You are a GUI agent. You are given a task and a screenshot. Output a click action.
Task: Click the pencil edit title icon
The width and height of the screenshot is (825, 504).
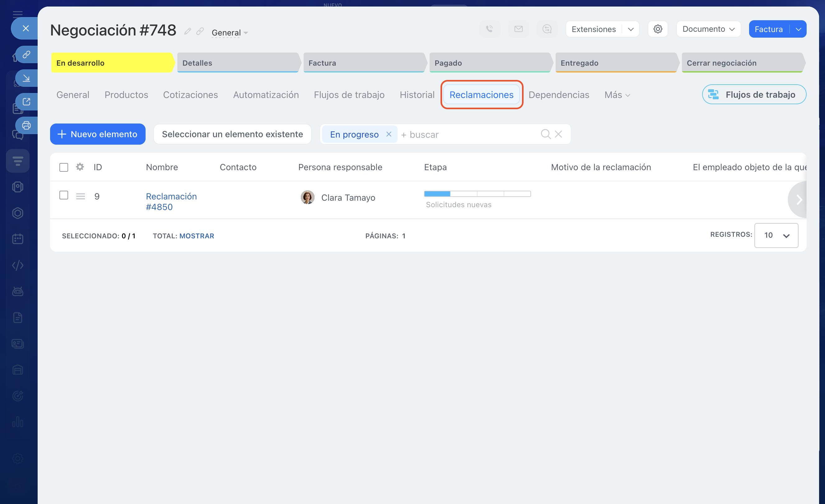[188, 31]
